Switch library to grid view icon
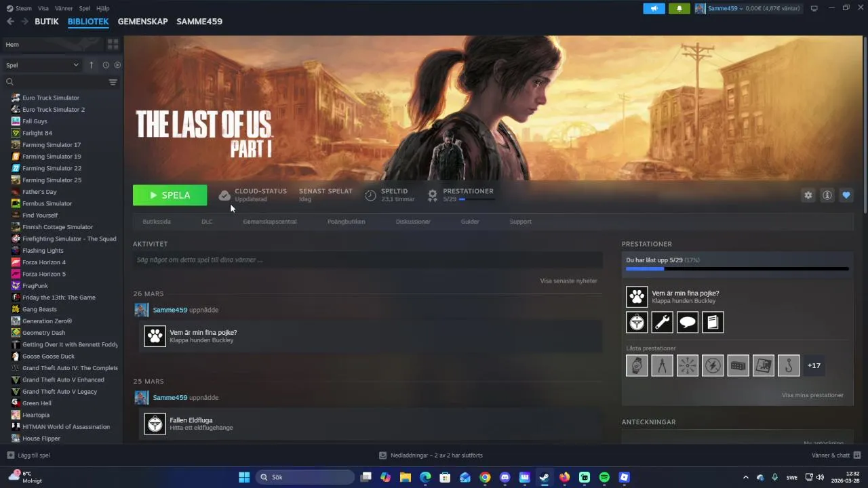The height and width of the screenshot is (488, 868). (113, 44)
